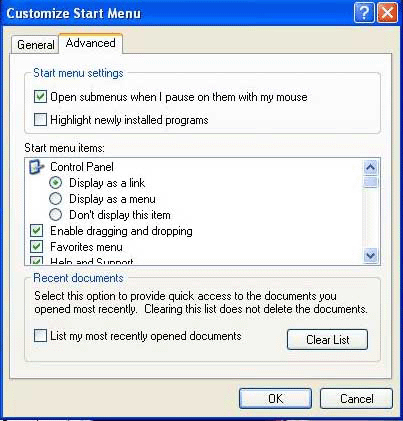Check List my most recently opened documents
Viewport: 403px width, 421px height.
click(40, 336)
